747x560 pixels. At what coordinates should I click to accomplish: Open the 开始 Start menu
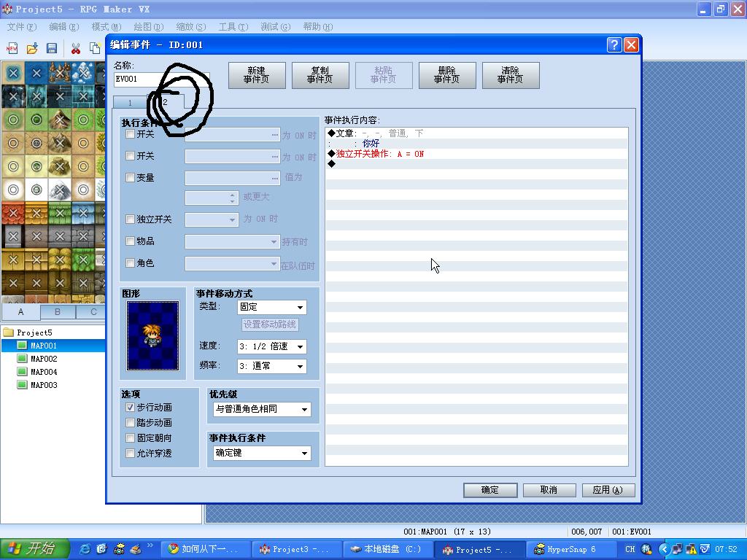[35, 549]
